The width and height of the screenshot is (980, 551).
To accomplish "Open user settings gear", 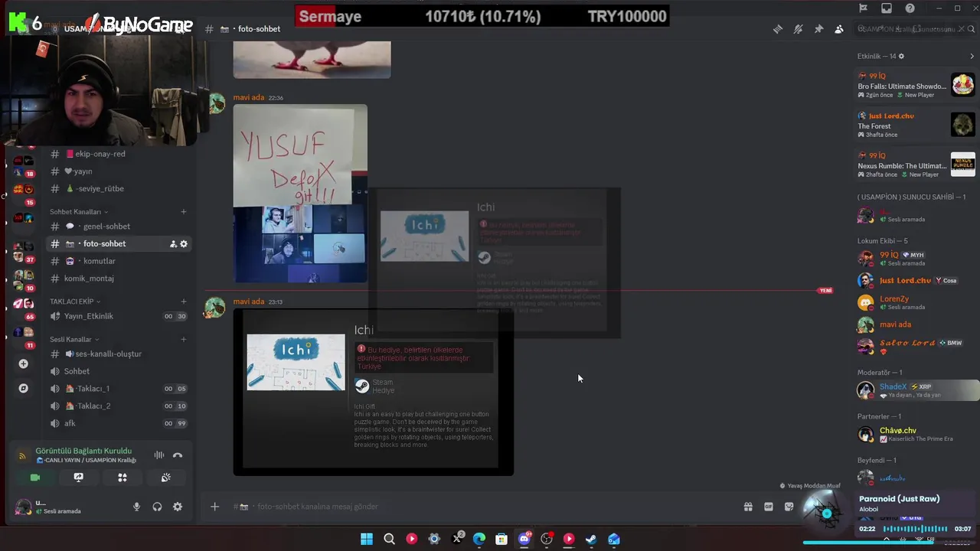I will point(178,507).
